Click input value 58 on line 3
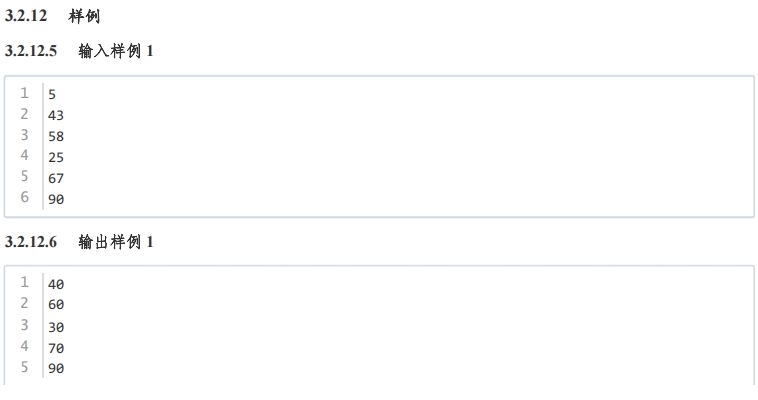The height and width of the screenshot is (400, 758). pos(56,136)
